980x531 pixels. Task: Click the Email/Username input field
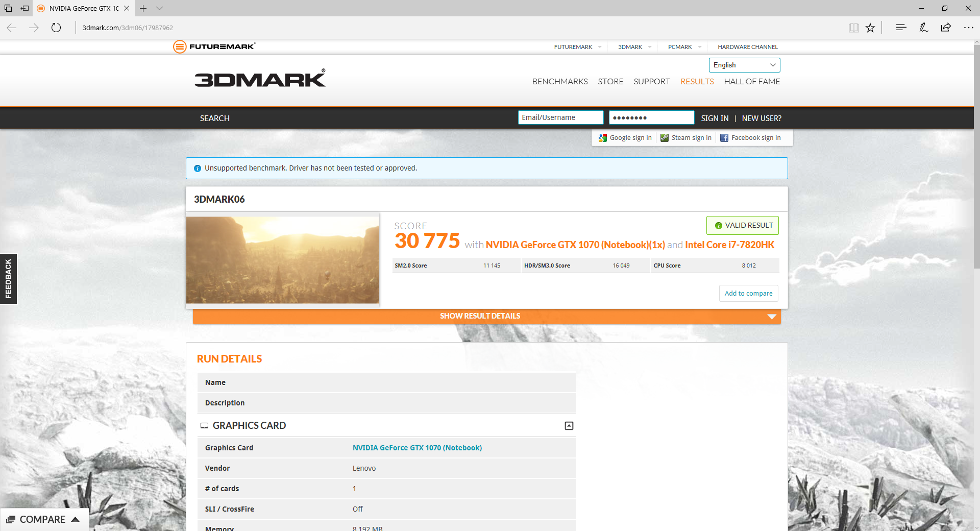click(560, 117)
